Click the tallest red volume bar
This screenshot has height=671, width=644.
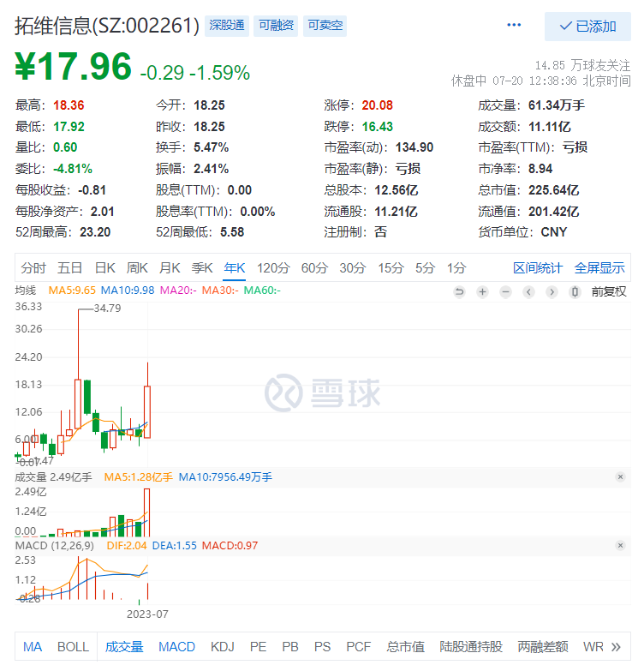[x=147, y=512]
